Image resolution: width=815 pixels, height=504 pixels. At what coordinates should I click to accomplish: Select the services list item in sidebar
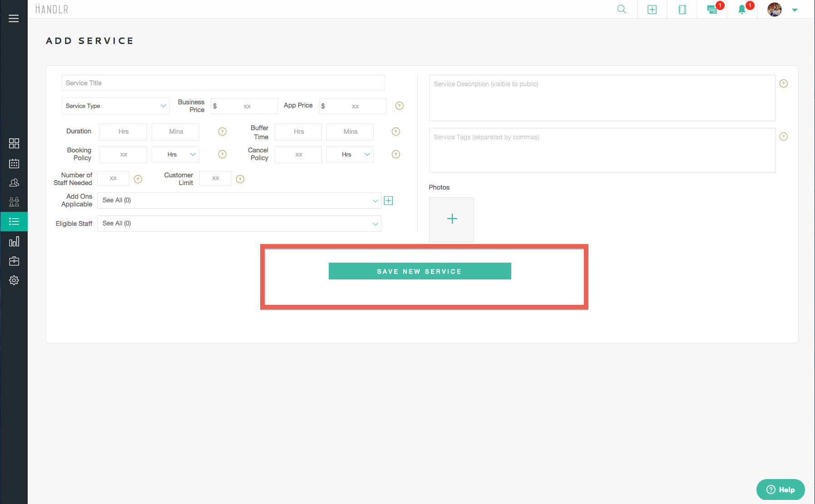pyautogui.click(x=14, y=221)
